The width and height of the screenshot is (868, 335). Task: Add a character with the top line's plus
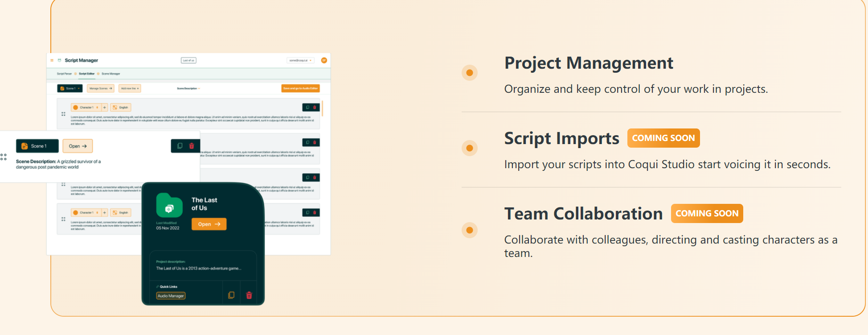tap(105, 108)
